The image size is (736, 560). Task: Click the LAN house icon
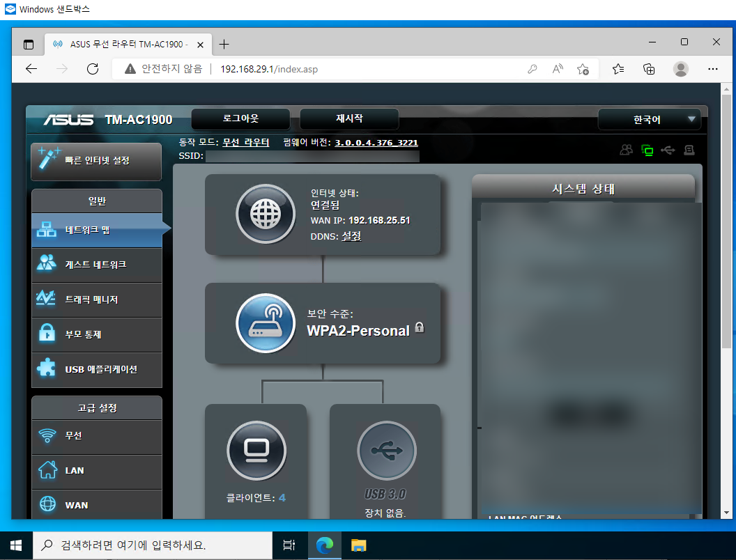tap(47, 470)
